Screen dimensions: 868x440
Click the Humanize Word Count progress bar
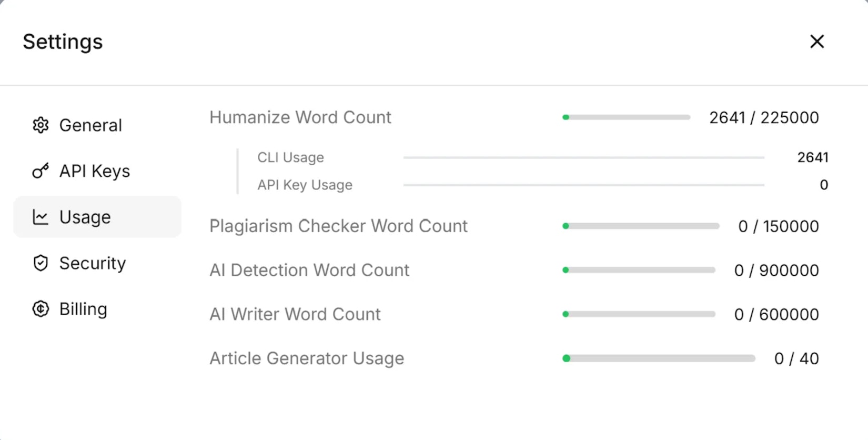point(626,117)
